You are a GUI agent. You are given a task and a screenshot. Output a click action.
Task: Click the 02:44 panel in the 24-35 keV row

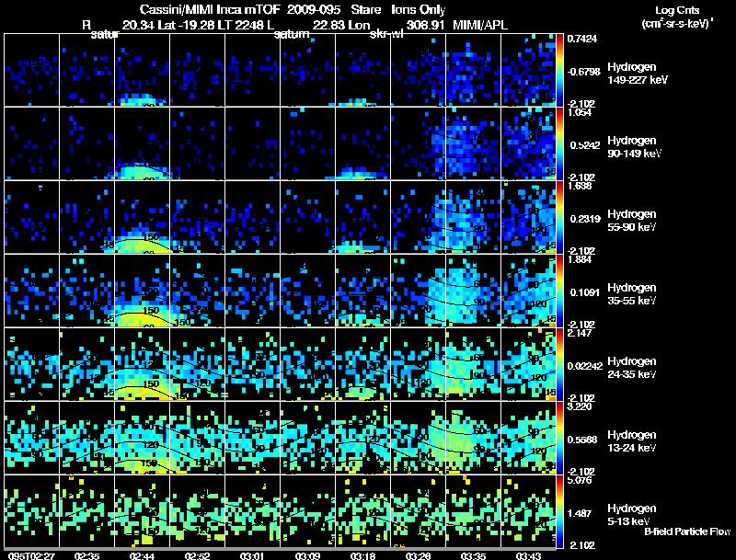click(x=143, y=364)
